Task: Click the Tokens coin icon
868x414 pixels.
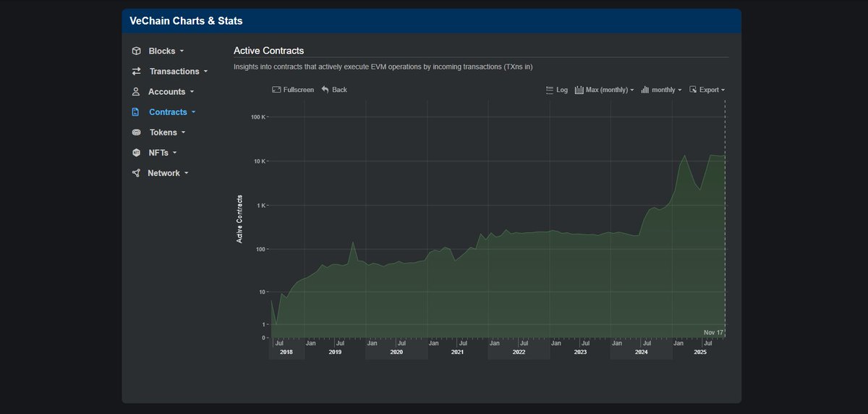Action: (136, 132)
